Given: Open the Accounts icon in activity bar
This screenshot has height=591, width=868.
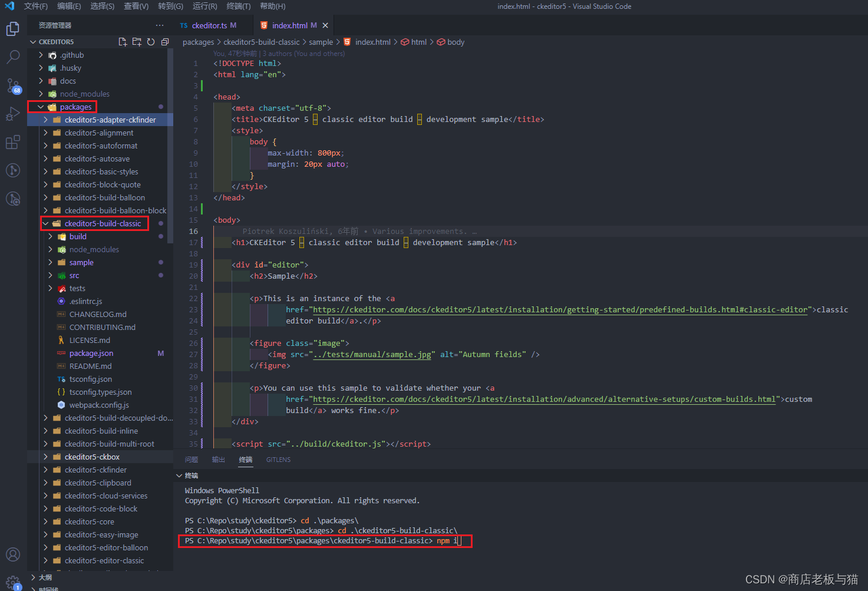Looking at the screenshot, I should tap(13, 554).
